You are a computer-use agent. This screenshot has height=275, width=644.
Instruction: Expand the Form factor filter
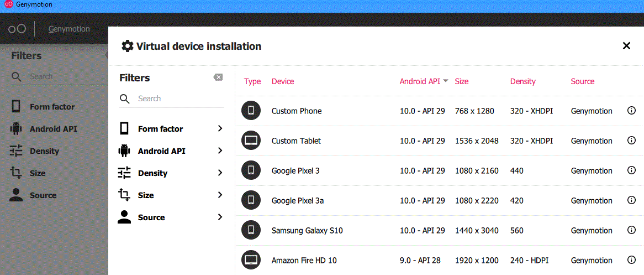pos(171,128)
